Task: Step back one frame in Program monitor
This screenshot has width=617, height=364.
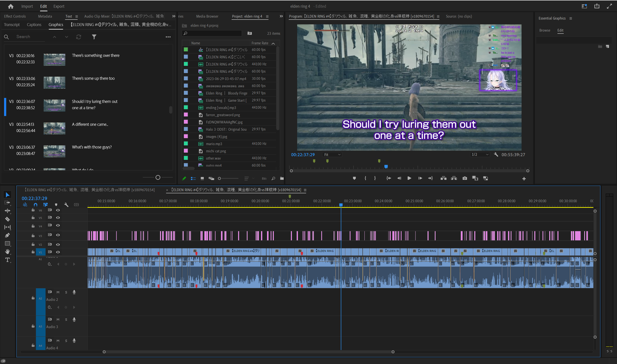Action: [399, 178]
